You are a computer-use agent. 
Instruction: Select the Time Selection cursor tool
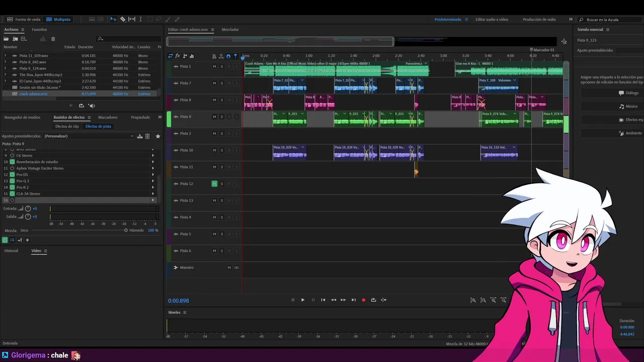tap(140, 19)
